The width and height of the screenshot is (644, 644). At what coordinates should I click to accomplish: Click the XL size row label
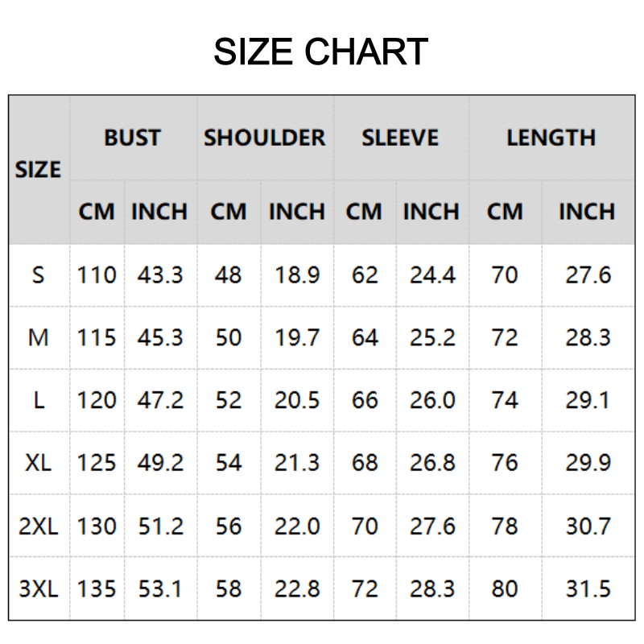pos(38,463)
